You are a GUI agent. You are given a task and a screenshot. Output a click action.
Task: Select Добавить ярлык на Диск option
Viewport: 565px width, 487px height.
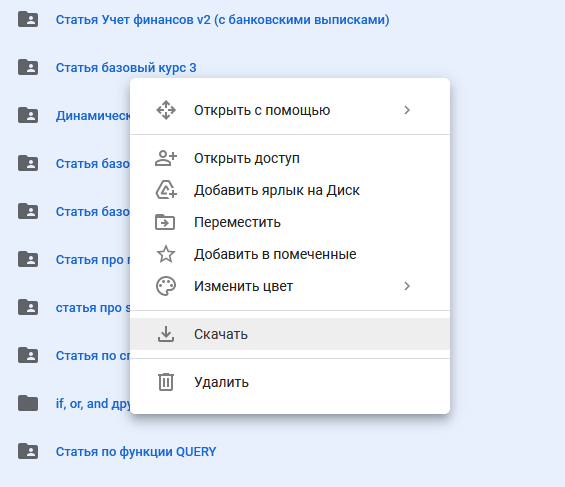290,190
